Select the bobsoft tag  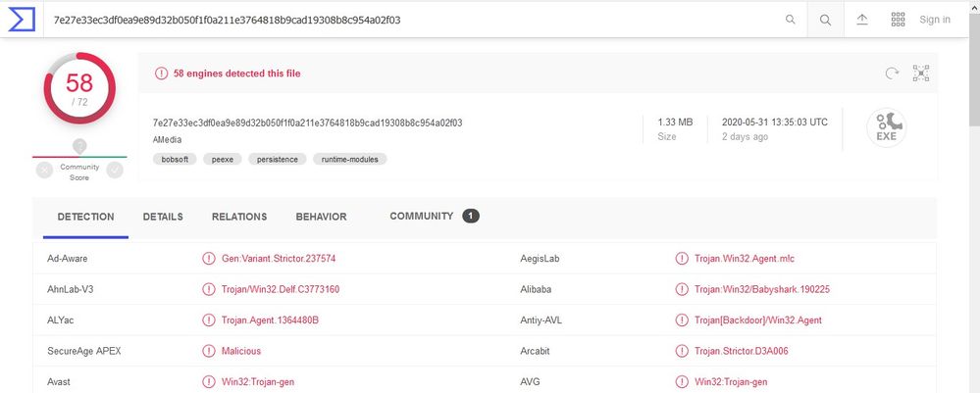(174, 159)
